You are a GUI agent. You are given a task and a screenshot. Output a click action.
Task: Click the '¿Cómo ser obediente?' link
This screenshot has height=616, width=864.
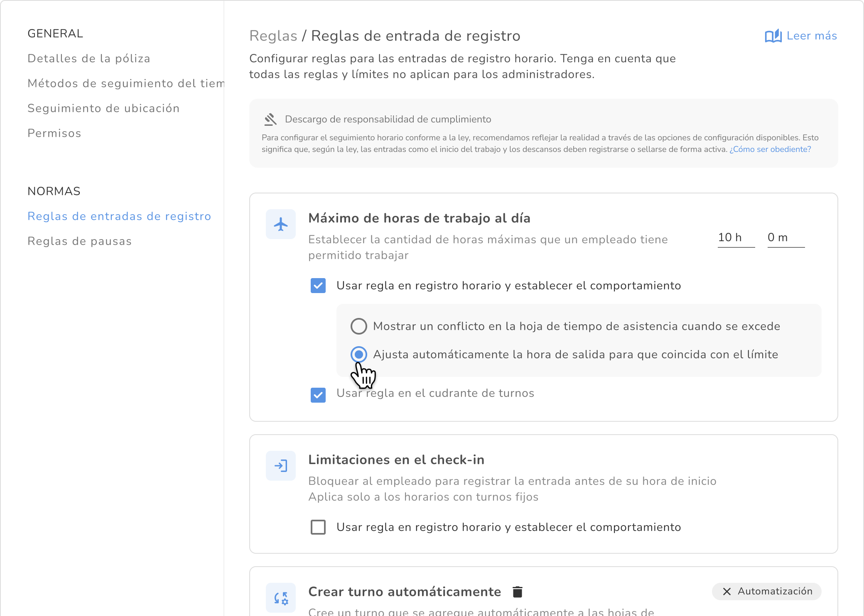pyautogui.click(x=770, y=149)
